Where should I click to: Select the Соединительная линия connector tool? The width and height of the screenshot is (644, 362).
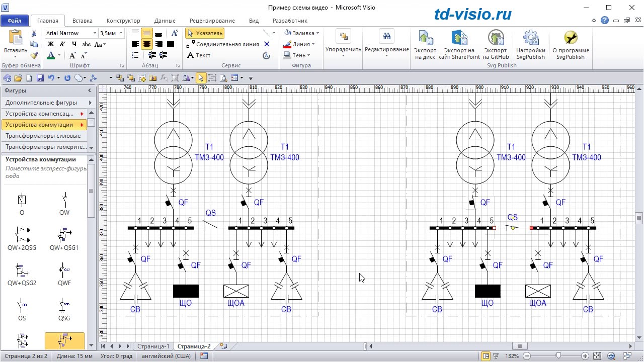tap(222, 44)
